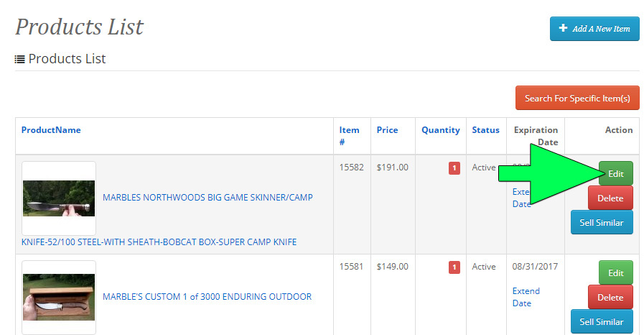Click item number 15582
This screenshot has width=644, height=335.
click(x=351, y=167)
